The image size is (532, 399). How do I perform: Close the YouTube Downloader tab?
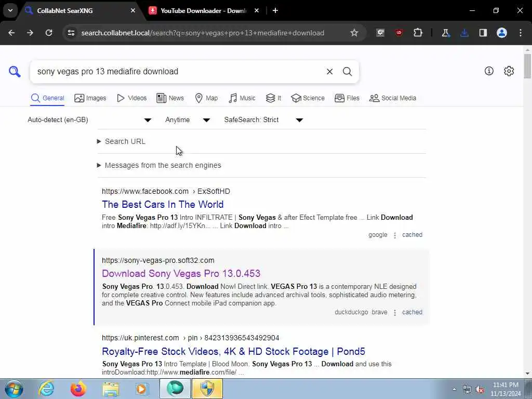257,10
